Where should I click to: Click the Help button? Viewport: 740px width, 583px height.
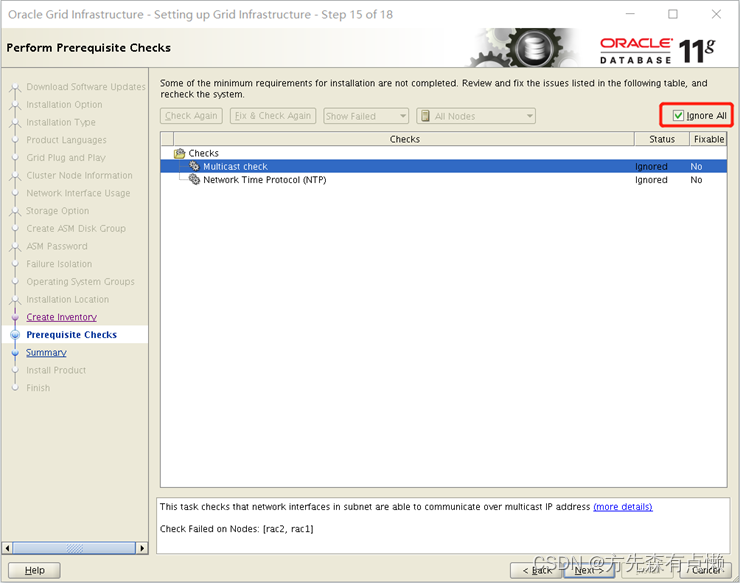34,570
